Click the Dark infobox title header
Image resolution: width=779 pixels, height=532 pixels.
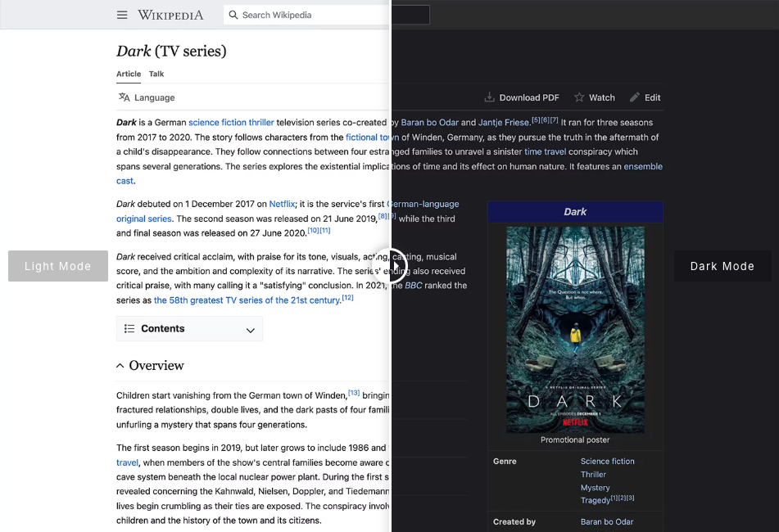coord(575,212)
